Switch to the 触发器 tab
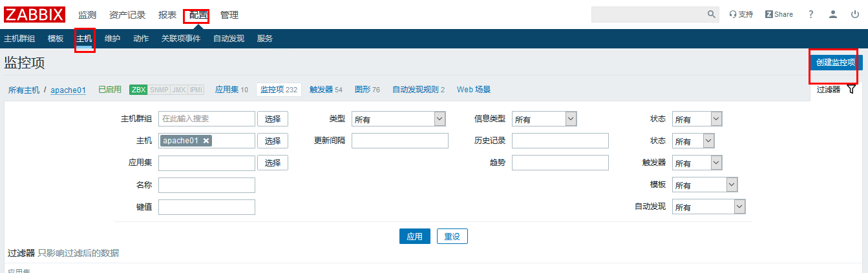This screenshot has height=273, width=868. [x=321, y=90]
